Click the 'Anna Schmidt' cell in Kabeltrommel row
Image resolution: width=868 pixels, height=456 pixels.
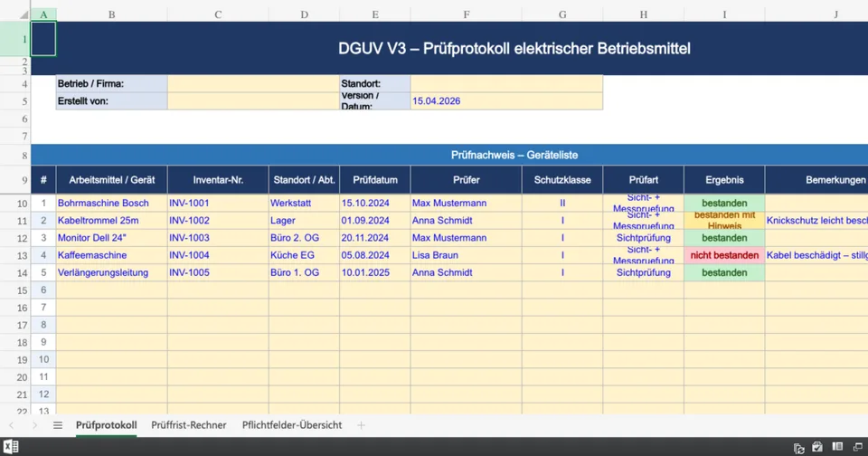click(467, 221)
